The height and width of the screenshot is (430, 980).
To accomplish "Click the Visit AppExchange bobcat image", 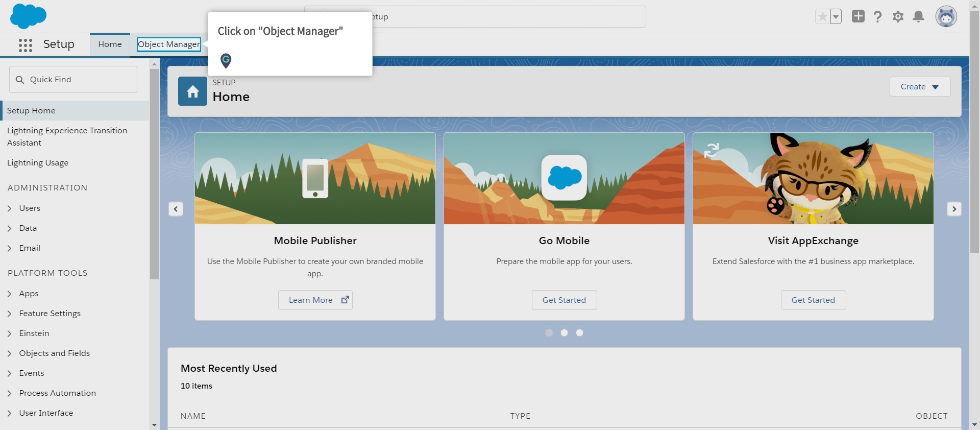I will pyautogui.click(x=814, y=179).
